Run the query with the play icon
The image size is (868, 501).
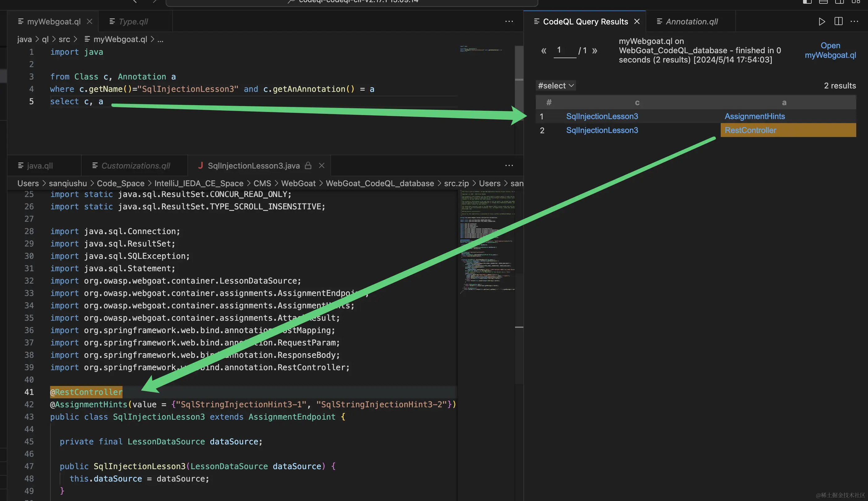pyautogui.click(x=822, y=21)
